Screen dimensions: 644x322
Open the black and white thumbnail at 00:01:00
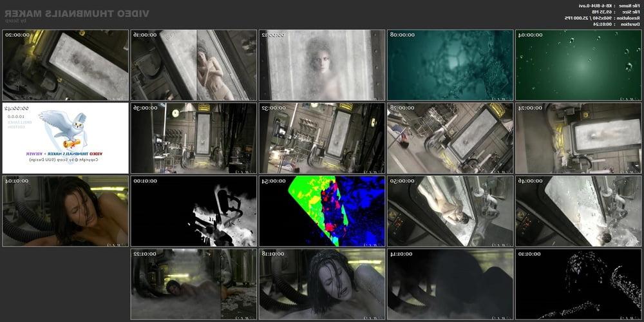pyautogui.click(x=193, y=211)
